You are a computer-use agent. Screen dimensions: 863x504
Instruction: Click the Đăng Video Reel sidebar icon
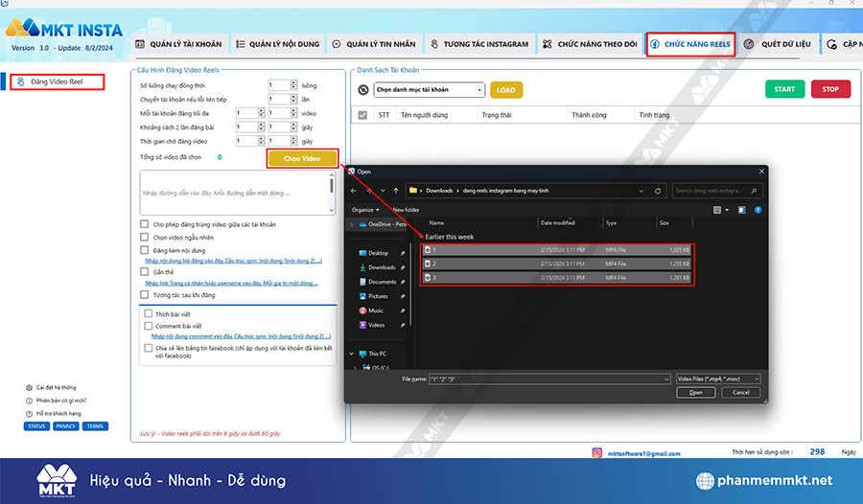[x=21, y=82]
